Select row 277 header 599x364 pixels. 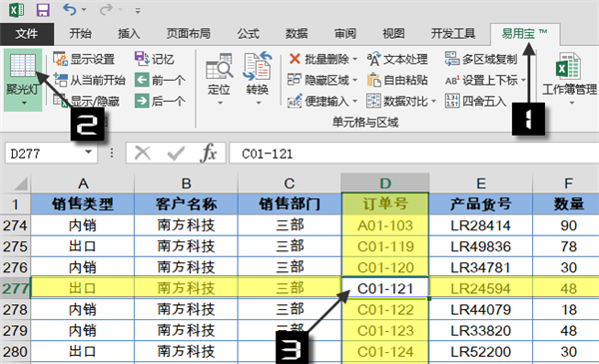click(x=15, y=288)
